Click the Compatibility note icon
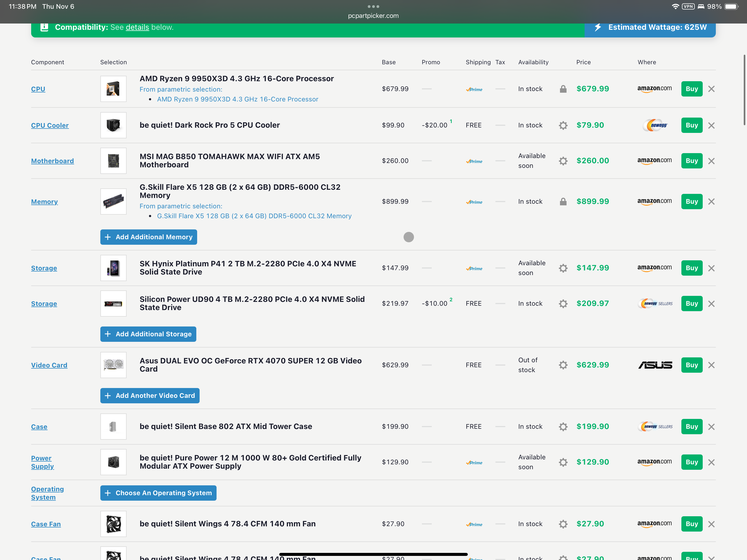Image resolution: width=747 pixels, height=560 pixels. (x=44, y=27)
